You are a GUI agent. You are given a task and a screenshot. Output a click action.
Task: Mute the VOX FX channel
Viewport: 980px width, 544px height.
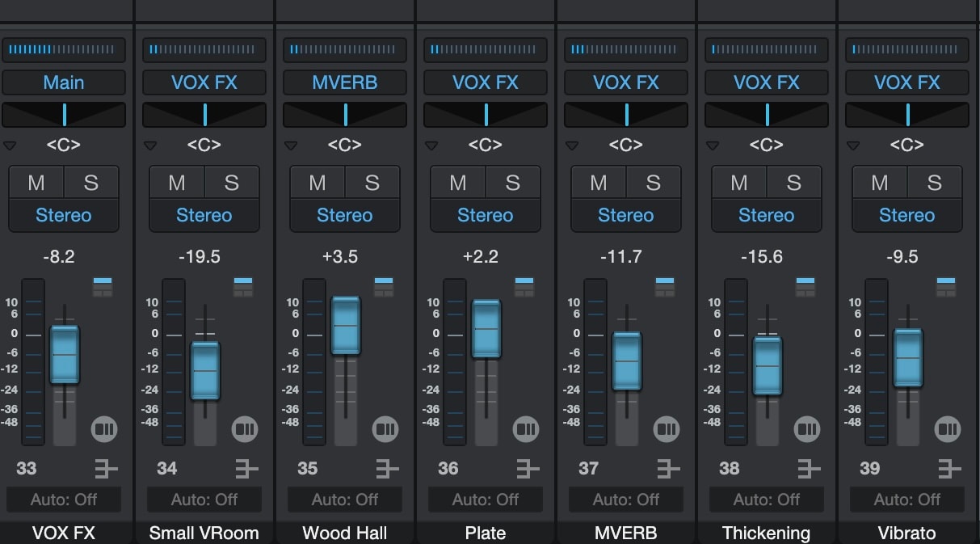(x=36, y=183)
